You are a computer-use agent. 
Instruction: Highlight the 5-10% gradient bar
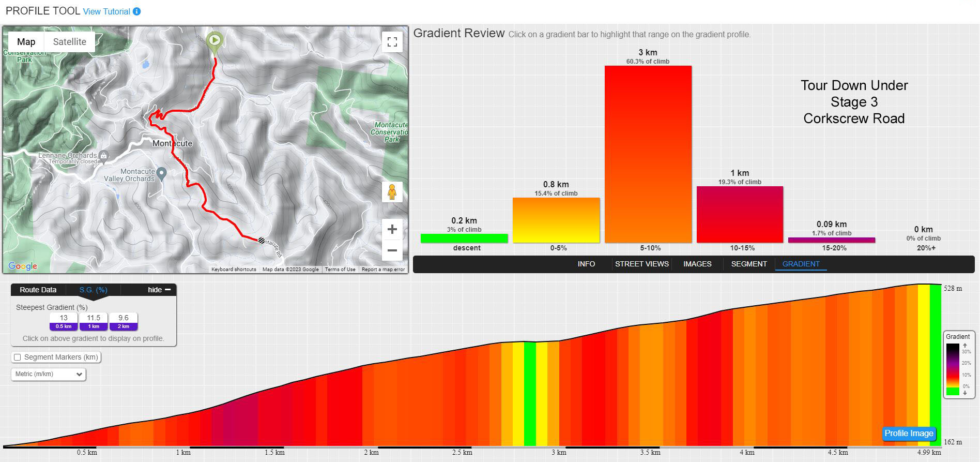pos(648,154)
